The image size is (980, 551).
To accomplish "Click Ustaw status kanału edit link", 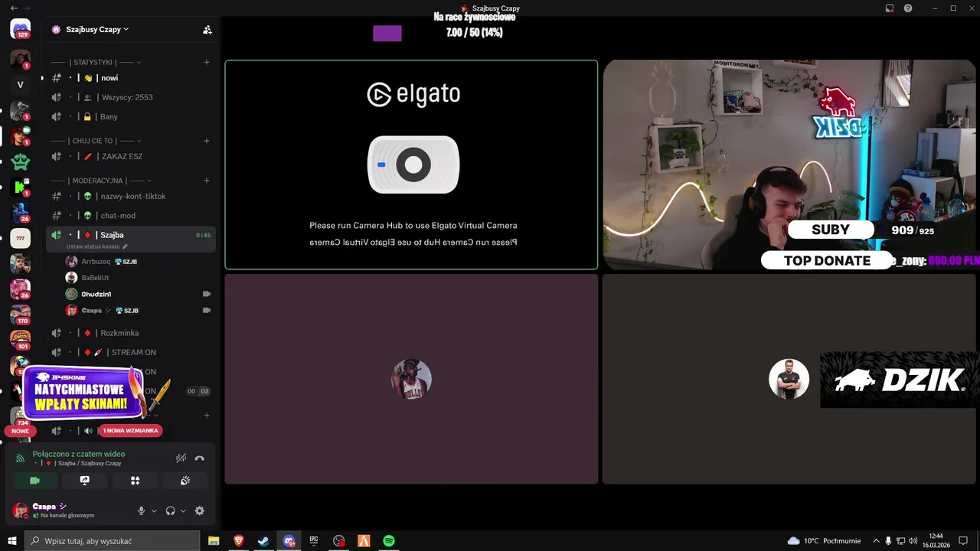I will pyautogui.click(x=96, y=246).
